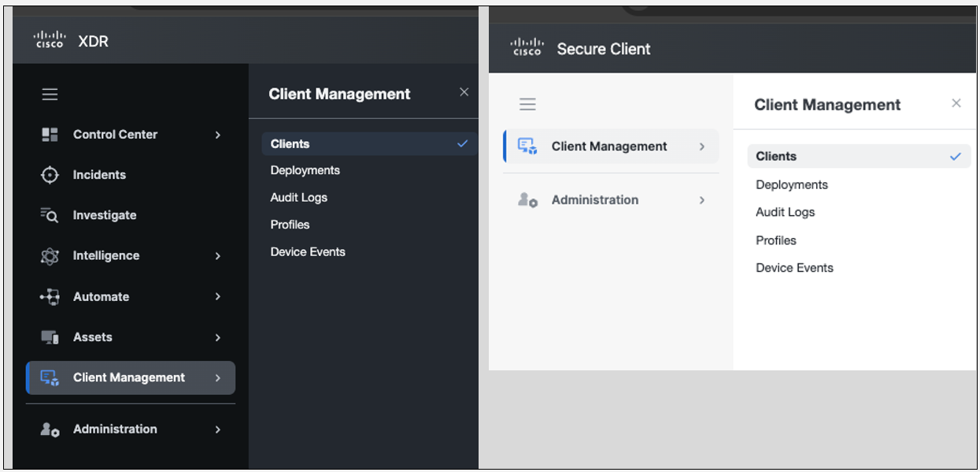Click the hamburger menu icon in Secure Client
This screenshot has width=980, height=472.
pyautogui.click(x=528, y=104)
